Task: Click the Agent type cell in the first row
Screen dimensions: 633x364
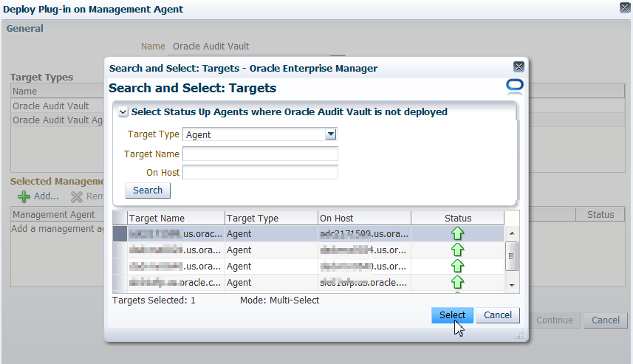Action: tap(271, 233)
